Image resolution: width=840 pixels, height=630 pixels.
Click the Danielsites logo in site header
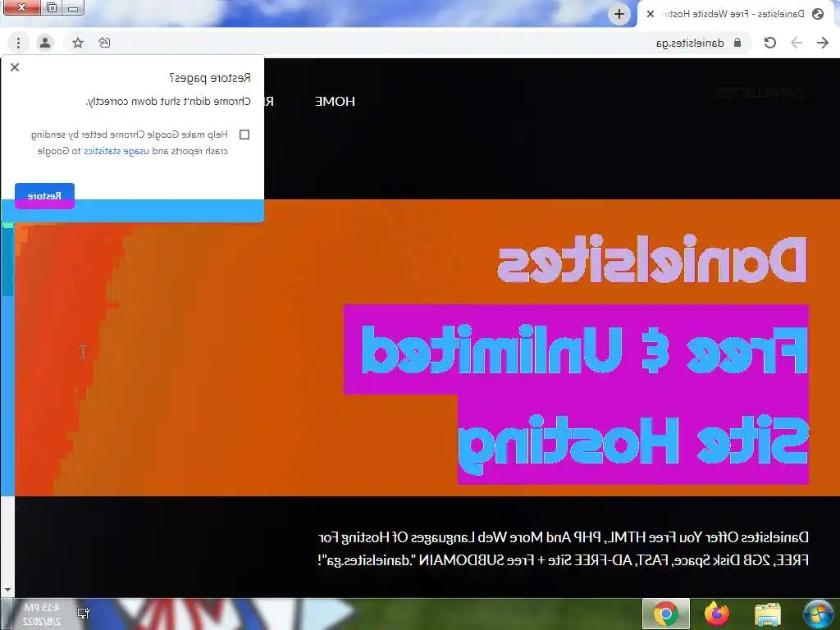point(760,92)
